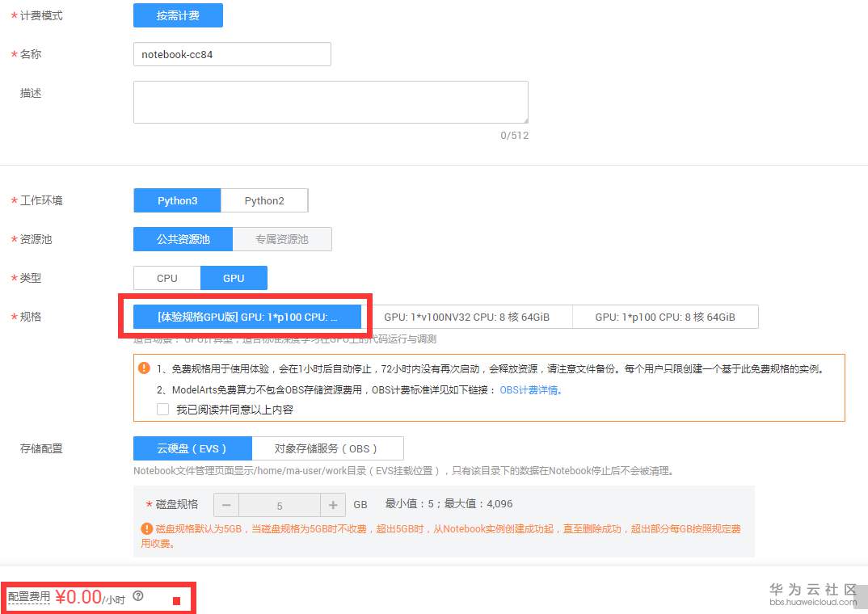The height and width of the screenshot is (614, 868).
Task: Click the help question mark beside 配置费用
Action: point(138,595)
